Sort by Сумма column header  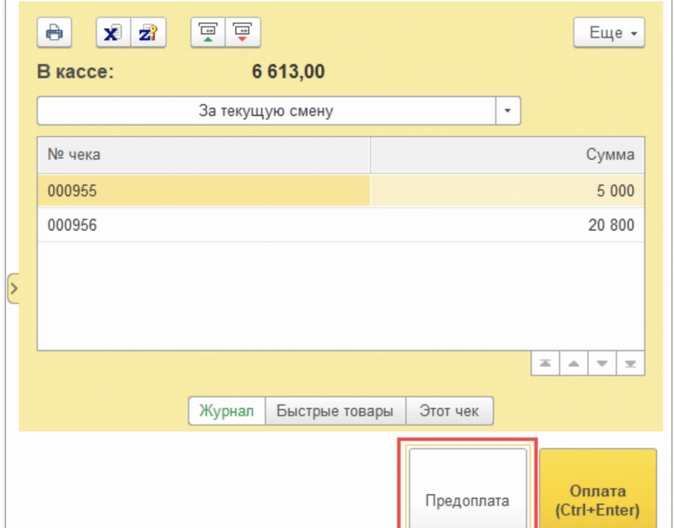[507, 155]
